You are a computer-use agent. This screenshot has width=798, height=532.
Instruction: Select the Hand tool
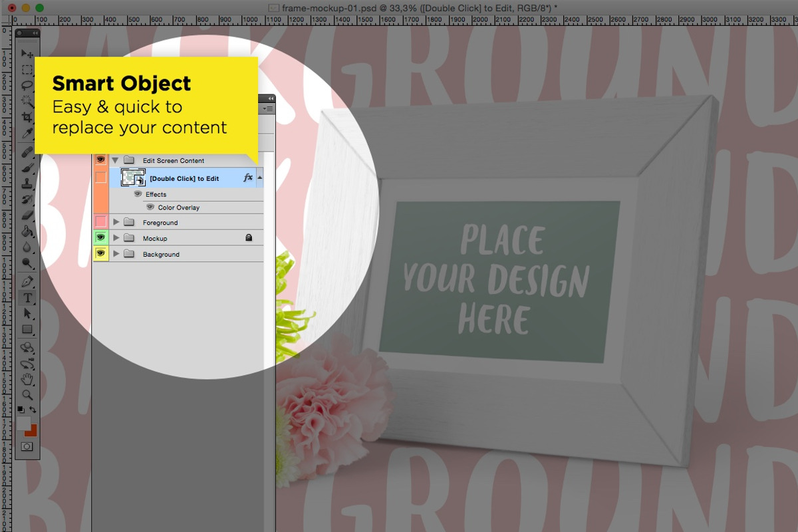click(x=27, y=380)
